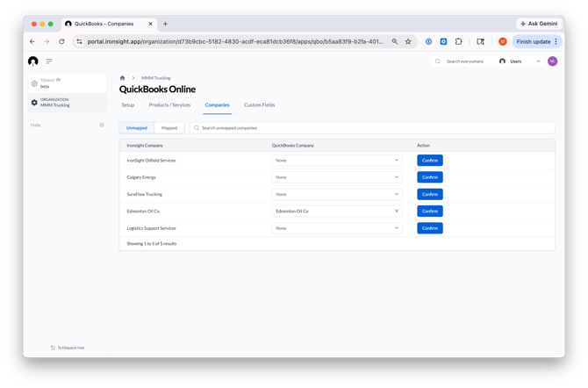Screen dimensions: 588x388
Task: Reload the page with the refresh icon
Action: pyautogui.click(x=62, y=41)
